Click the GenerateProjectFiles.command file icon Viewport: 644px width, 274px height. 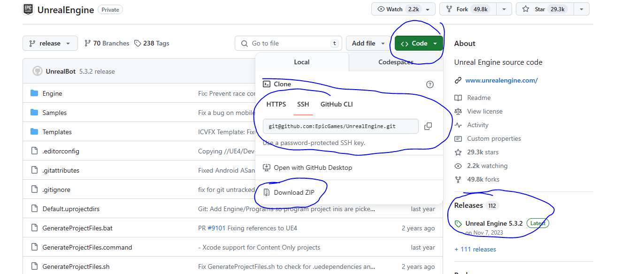click(x=34, y=247)
